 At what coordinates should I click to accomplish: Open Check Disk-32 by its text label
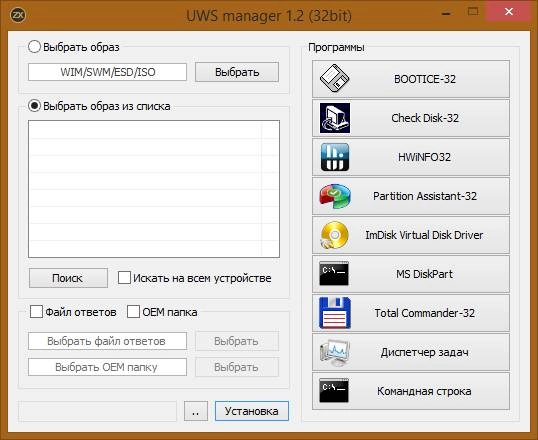pos(425,118)
